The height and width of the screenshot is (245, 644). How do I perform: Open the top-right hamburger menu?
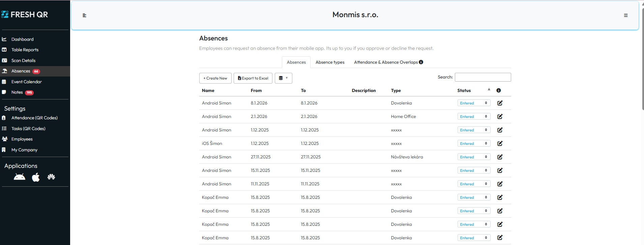[x=625, y=16]
